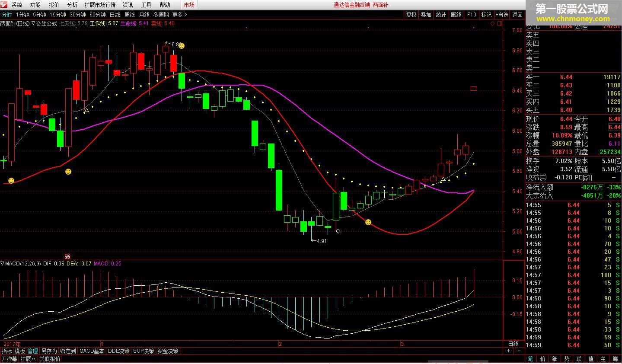Select the 资金决策 template
Viewport: 622px width, 364px height.
168,351
